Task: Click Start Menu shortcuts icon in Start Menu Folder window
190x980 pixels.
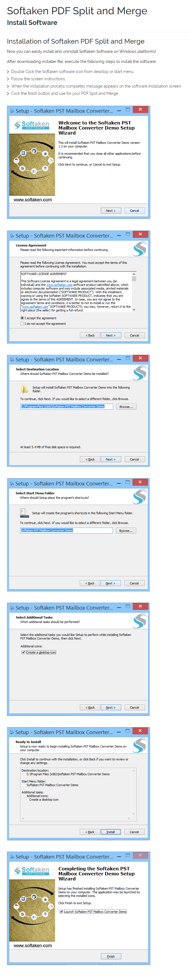Action: pyautogui.click(x=24, y=513)
